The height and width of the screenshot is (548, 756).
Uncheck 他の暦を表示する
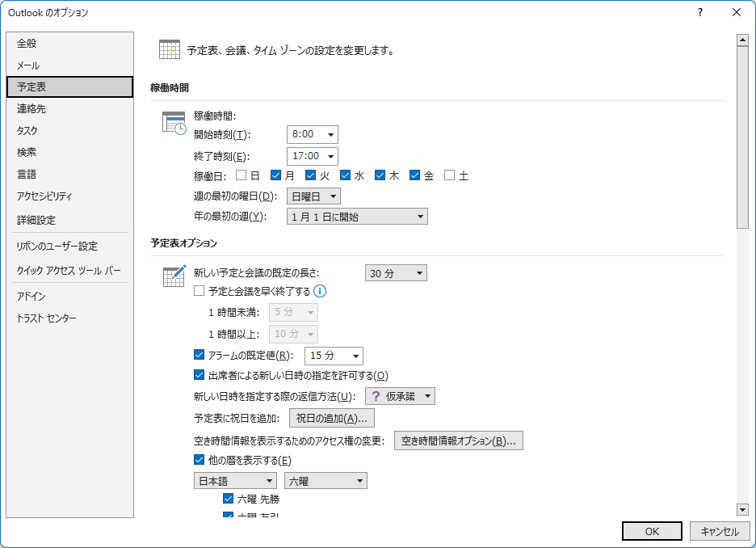[199, 460]
